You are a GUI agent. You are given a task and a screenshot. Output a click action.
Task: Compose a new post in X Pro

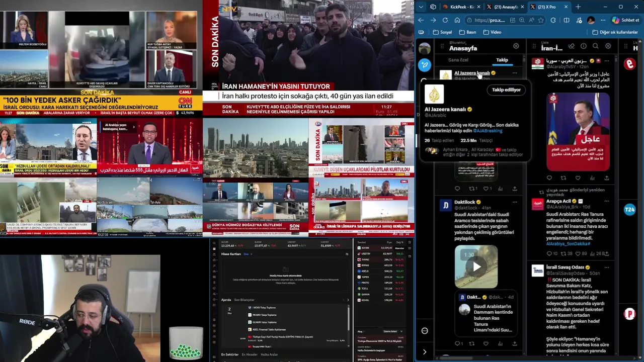coord(425,64)
